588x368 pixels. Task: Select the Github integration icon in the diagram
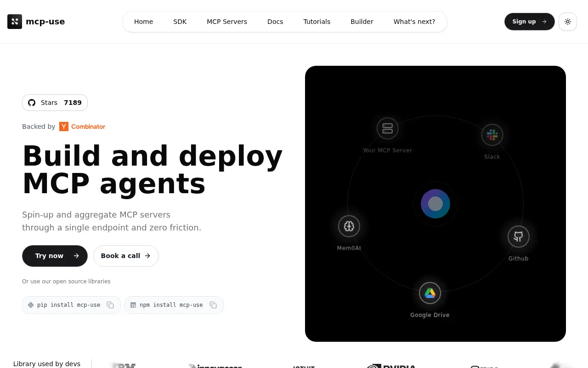tap(518, 236)
